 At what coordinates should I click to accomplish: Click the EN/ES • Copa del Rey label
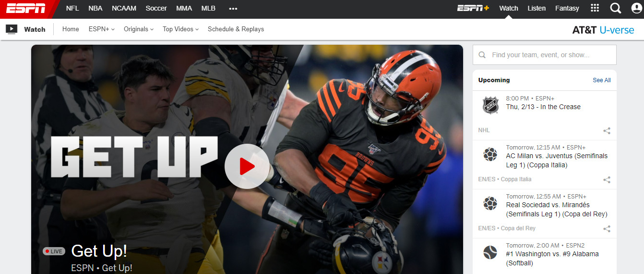tap(507, 229)
